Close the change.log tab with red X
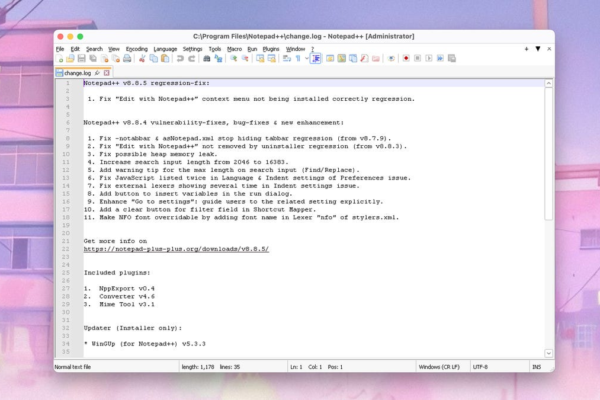Image resolution: width=600 pixels, height=400 pixels. click(x=107, y=73)
